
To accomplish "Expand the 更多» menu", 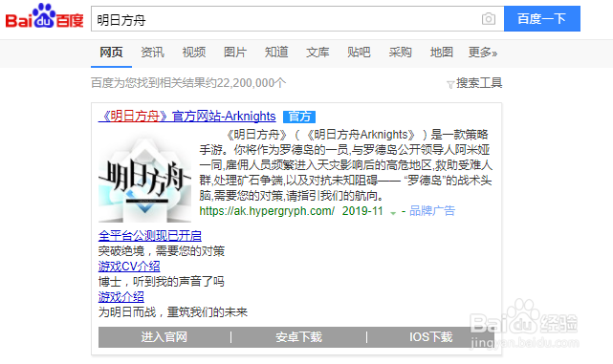I will pos(482,53).
